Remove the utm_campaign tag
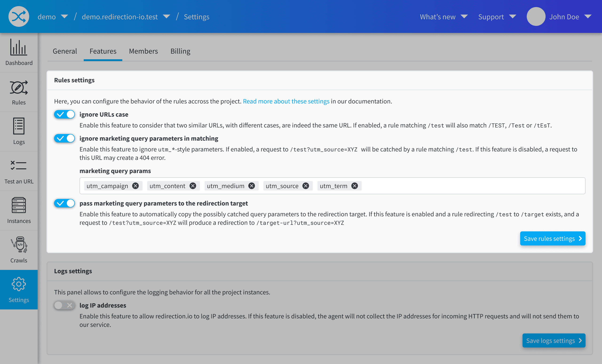Image resolution: width=602 pixels, height=364 pixels. [x=135, y=186]
